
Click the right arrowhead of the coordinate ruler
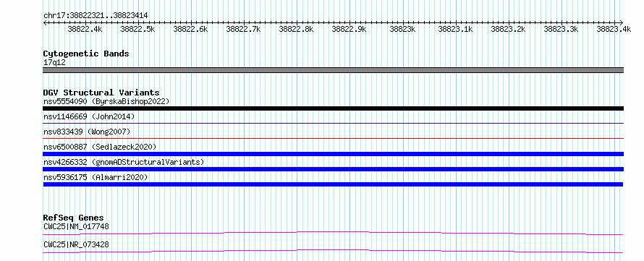tap(622, 22)
